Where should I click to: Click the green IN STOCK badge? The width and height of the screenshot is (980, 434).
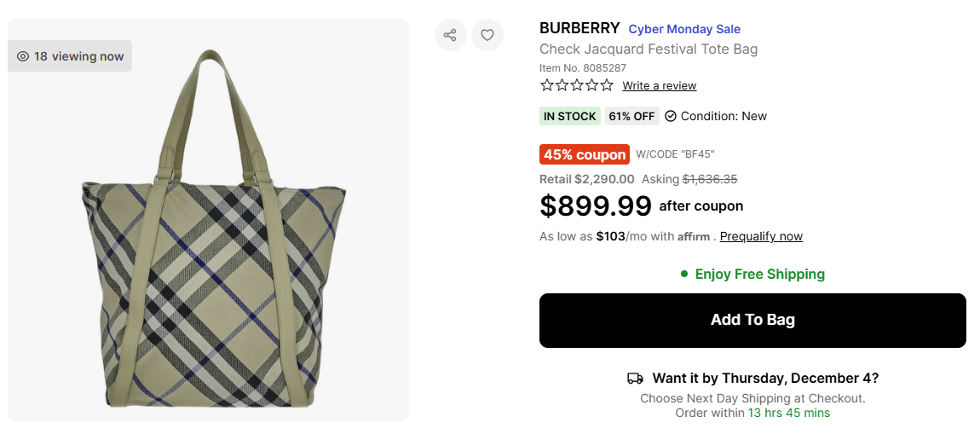(570, 116)
